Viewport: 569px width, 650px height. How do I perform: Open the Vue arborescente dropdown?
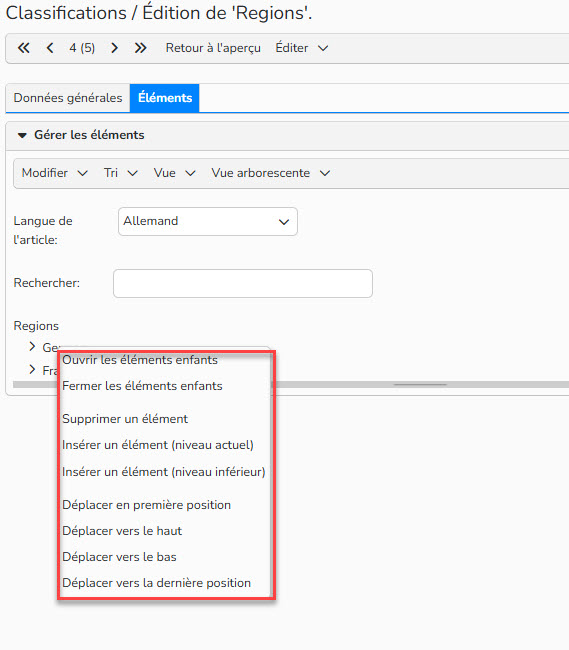click(271, 173)
